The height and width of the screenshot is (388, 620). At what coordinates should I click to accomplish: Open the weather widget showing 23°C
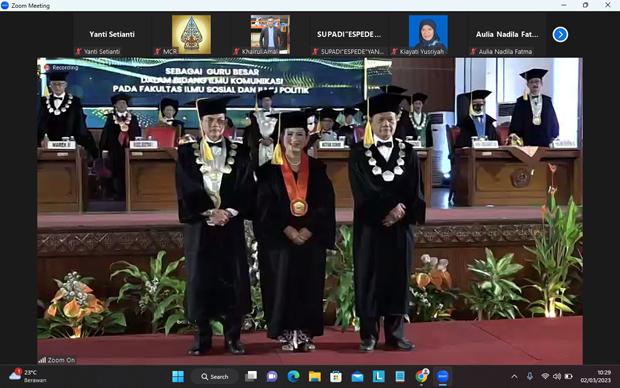(x=28, y=376)
